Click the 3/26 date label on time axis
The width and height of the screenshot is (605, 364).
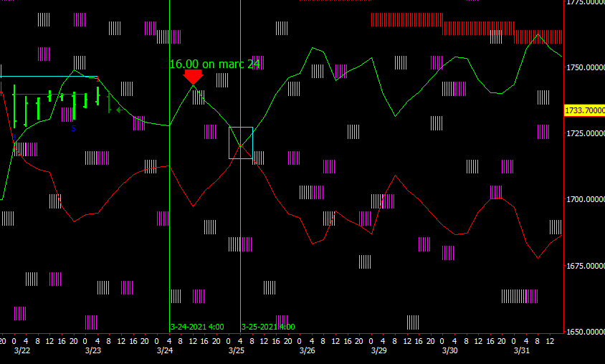pos(308,350)
